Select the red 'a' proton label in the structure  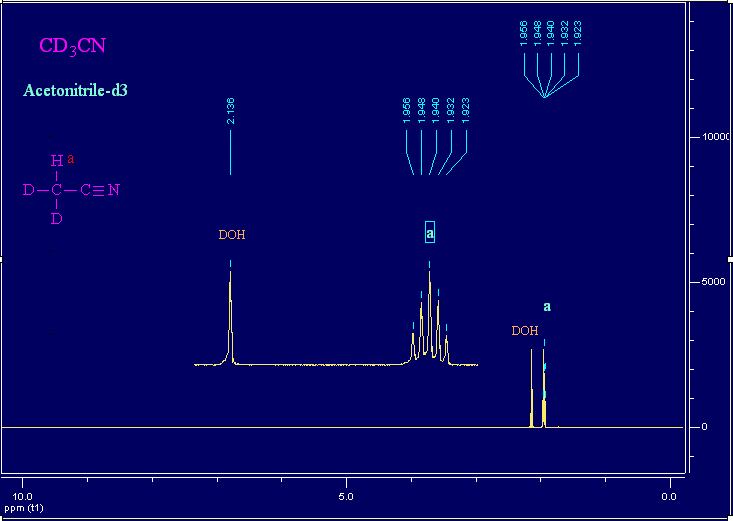tap(71, 159)
